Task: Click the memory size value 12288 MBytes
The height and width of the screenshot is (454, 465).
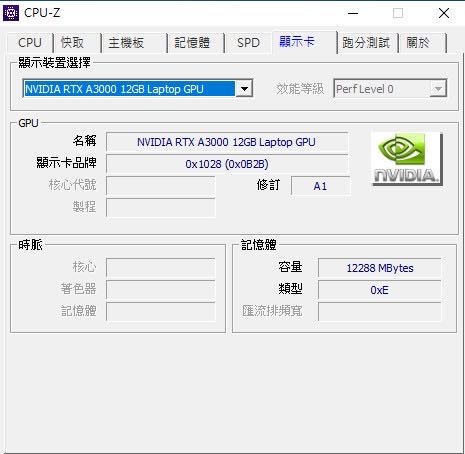Action: [x=380, y=268]
